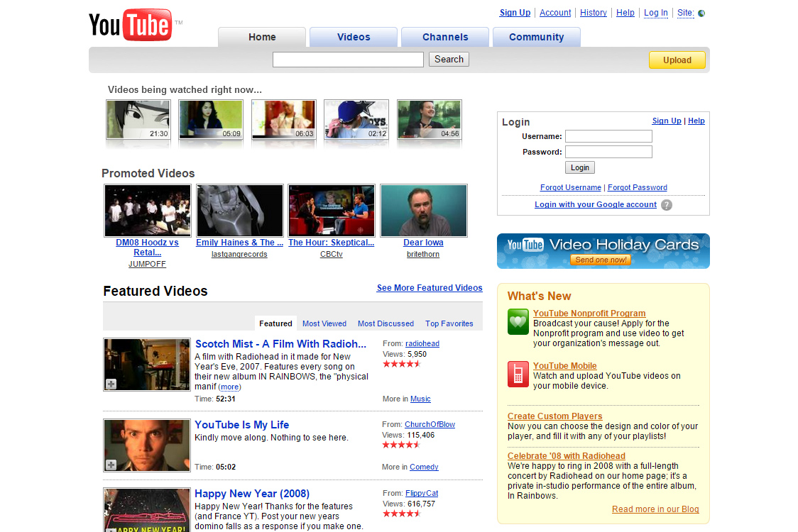Click the Upload button
Viewport: 798px width, 532px height.
(x=676, y=60)
